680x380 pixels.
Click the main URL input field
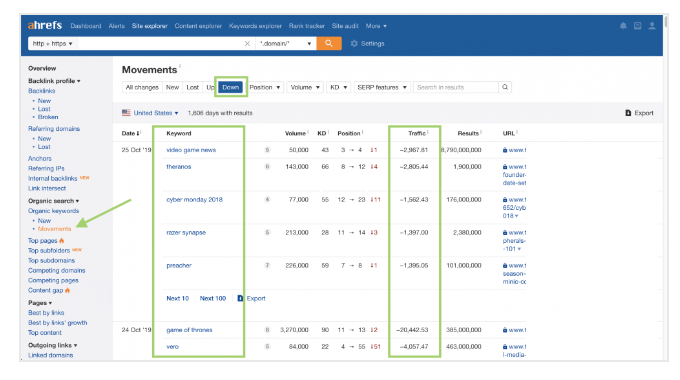tap(161, 43)
